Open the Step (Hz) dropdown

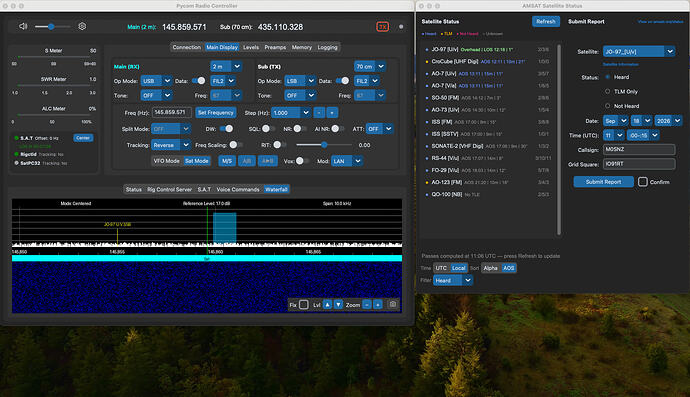coord(291,113)
